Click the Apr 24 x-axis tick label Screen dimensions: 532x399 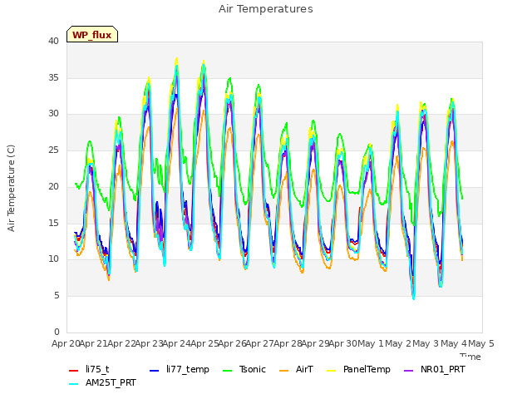[x=177, y=343]
